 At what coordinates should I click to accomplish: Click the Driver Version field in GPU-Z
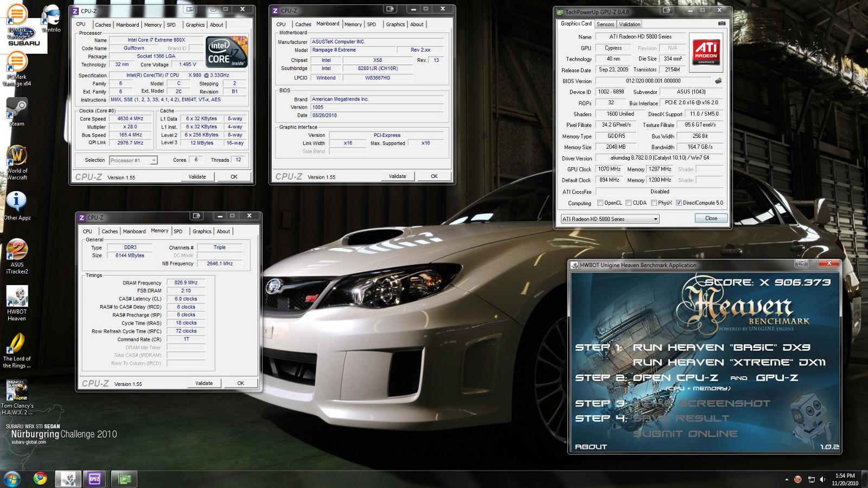(x=660, y=158)
